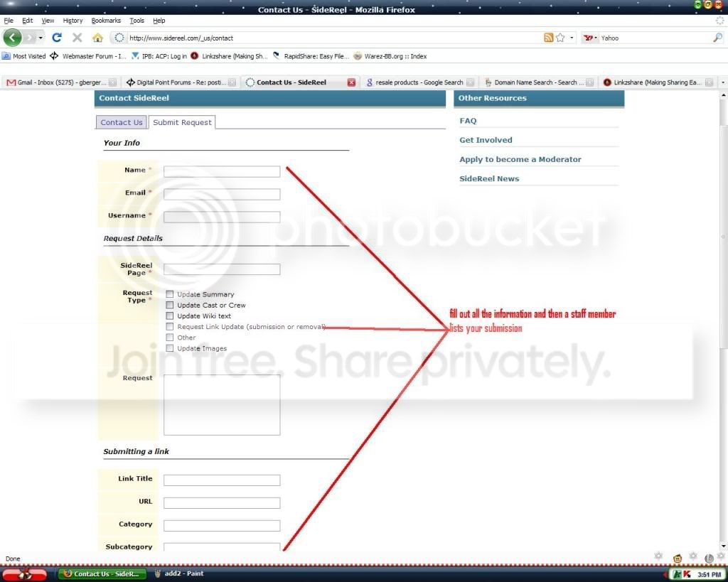This screenshot has width=728, height=582.
Task: Click the Request text area
Action: (222, 405)
